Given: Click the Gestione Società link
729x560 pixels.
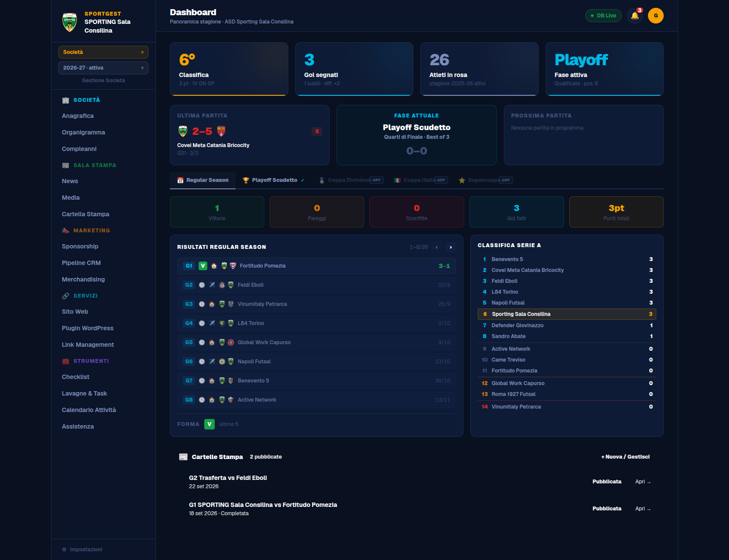Looking at the screenshot, I should coord(103,80).
